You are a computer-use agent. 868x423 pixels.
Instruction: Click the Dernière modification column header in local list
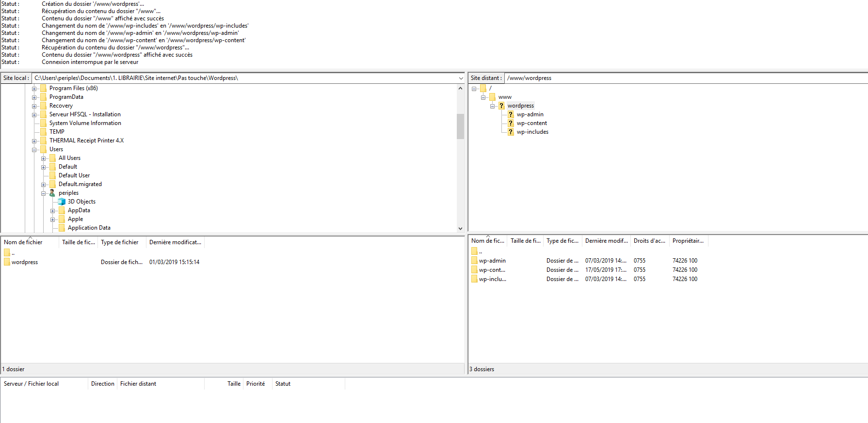click(x=175, y=242)
